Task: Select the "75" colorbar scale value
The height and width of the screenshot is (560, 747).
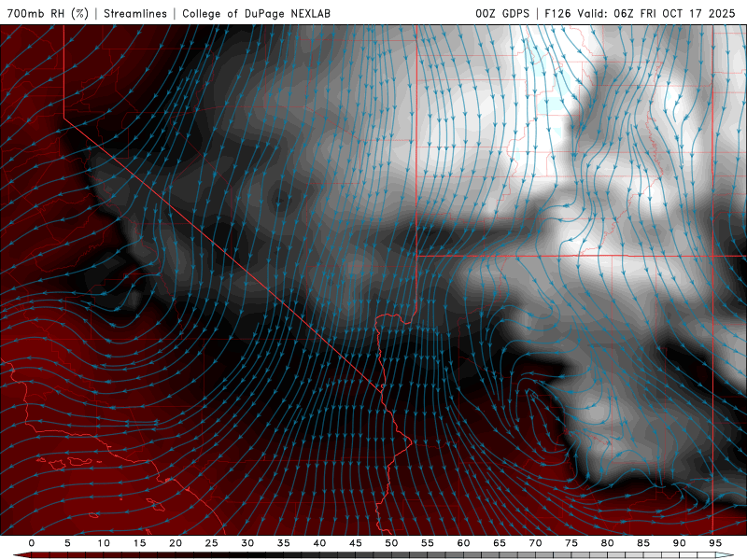Action: point(571,543)
